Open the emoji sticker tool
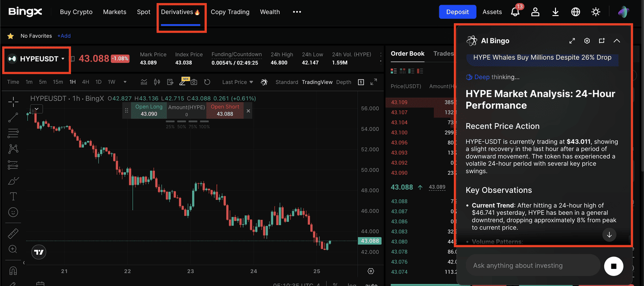The width and height of the screenshot is (644, 286). [x=13, y=212]
